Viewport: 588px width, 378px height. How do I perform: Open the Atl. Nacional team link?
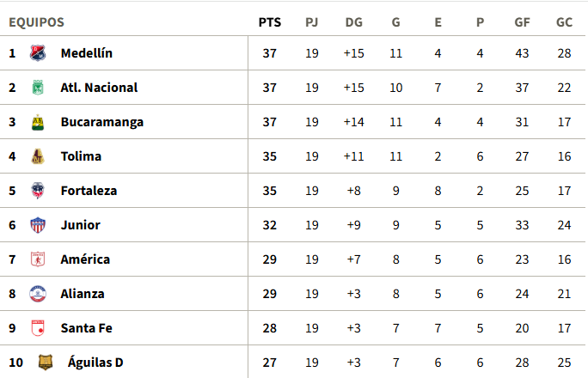99,88
